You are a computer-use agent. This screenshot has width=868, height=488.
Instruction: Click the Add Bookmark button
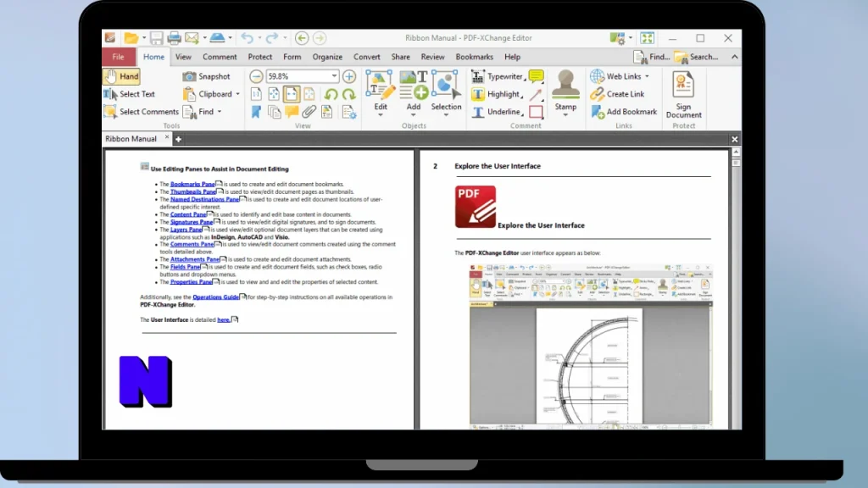623,112
